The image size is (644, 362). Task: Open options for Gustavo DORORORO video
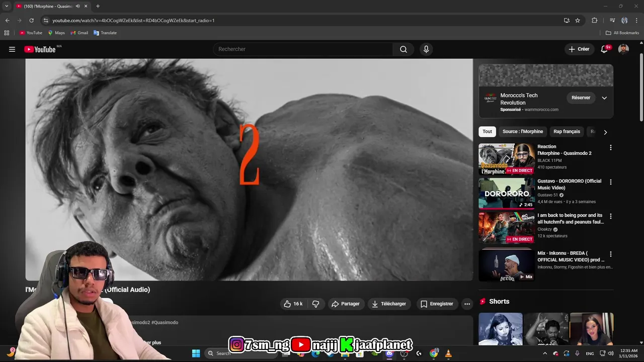611,182
